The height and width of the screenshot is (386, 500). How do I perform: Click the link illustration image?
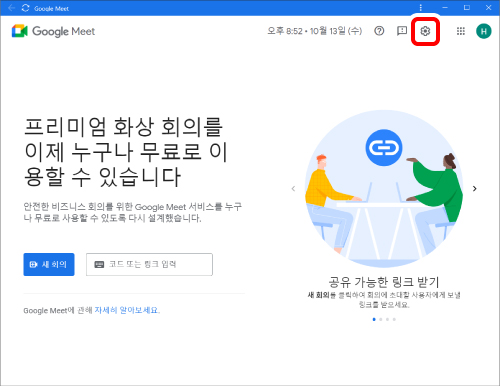[x=384, y=189]
